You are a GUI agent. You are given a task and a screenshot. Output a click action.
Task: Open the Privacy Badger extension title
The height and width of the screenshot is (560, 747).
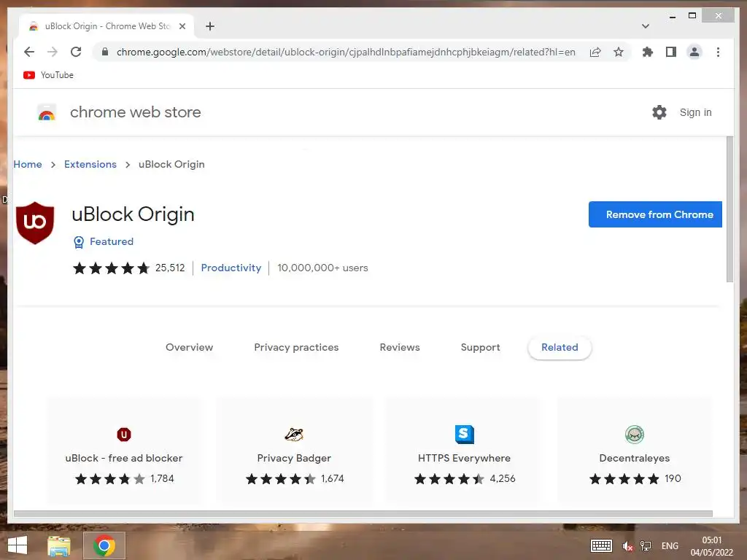pos(294,458)
